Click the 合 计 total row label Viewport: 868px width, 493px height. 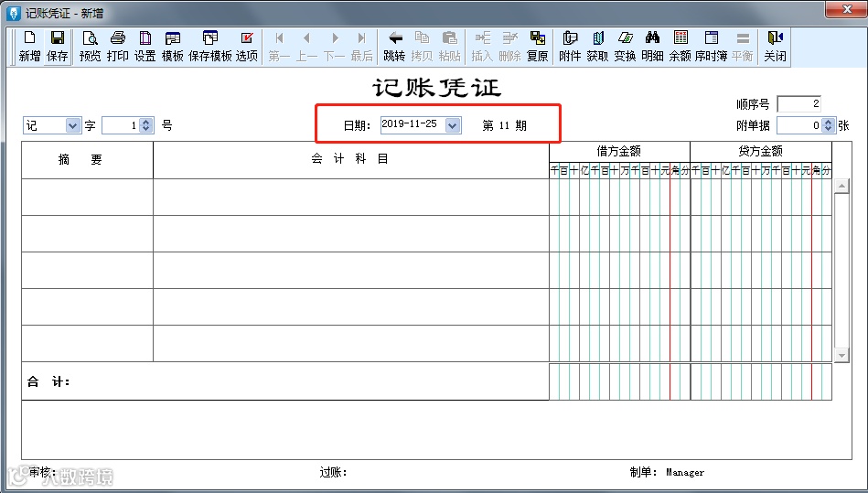click(48, 381)
